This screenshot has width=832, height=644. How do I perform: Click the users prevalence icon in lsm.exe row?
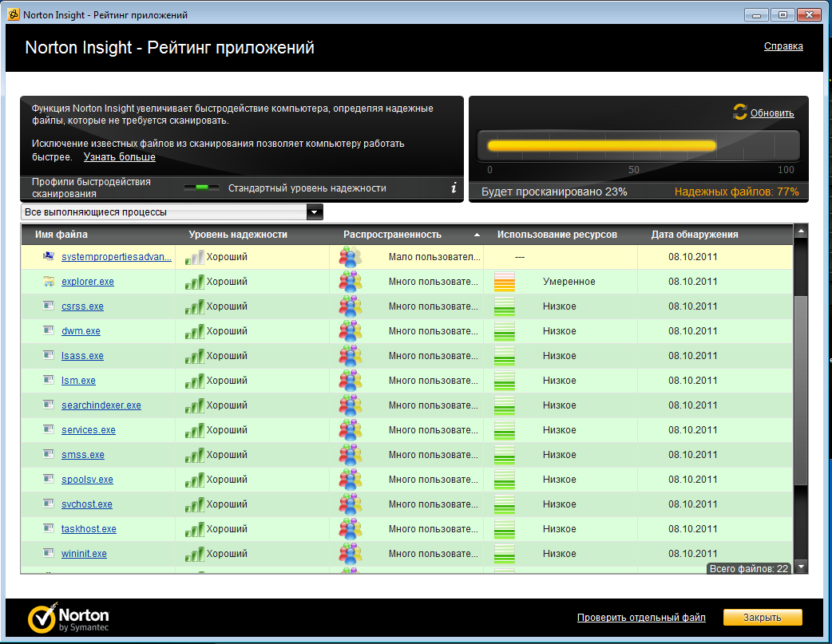click(x=351, y=381)
